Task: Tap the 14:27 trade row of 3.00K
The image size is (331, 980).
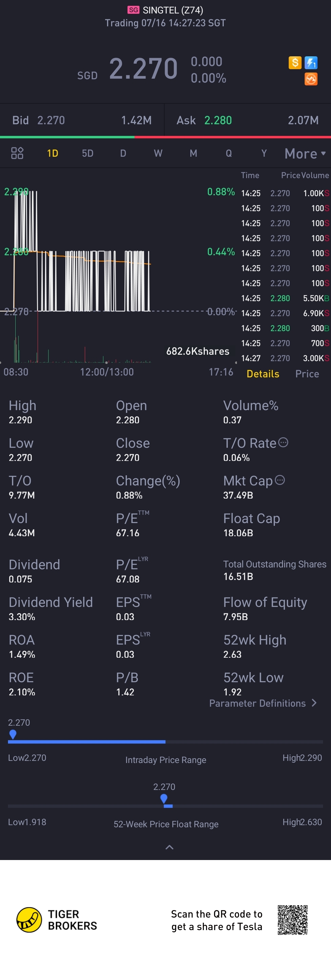Action: pyautogui.click(x=285, y=358)
